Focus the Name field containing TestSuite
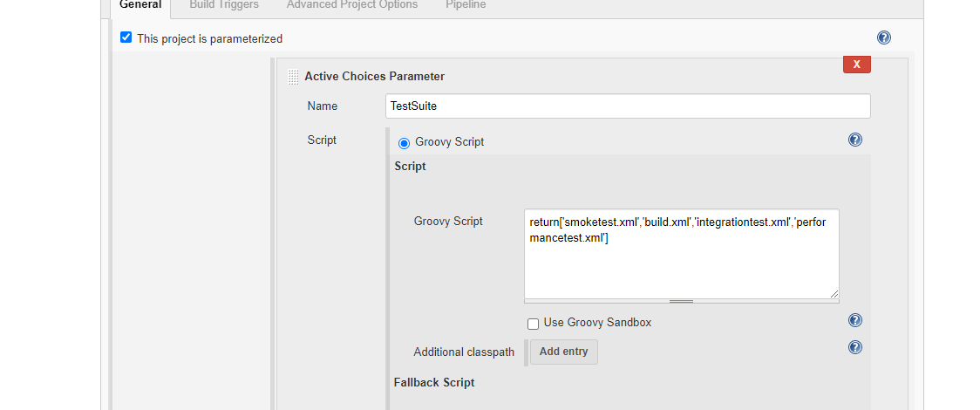The width and height of the screenshot is (980, 410). (628, 106)
